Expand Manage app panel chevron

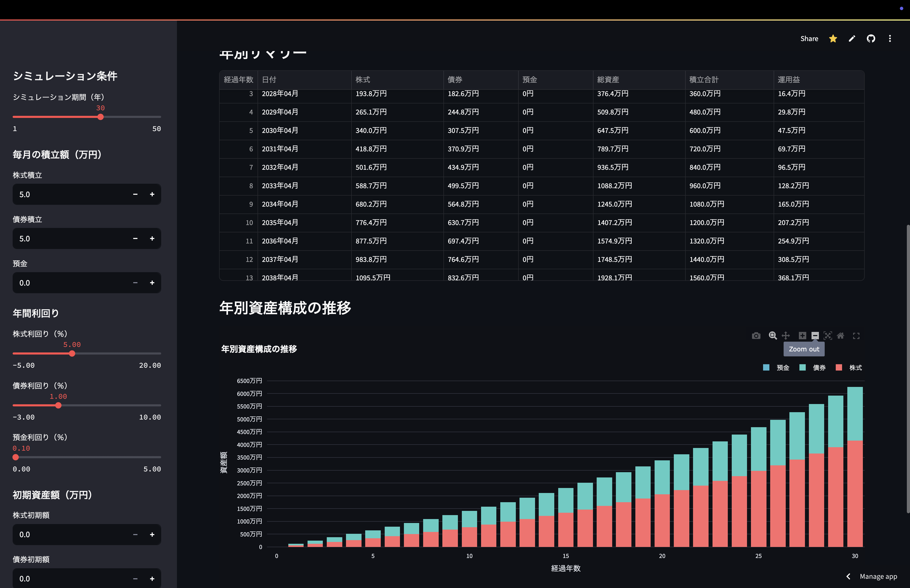pyautogui.click(x=848, y=576)
